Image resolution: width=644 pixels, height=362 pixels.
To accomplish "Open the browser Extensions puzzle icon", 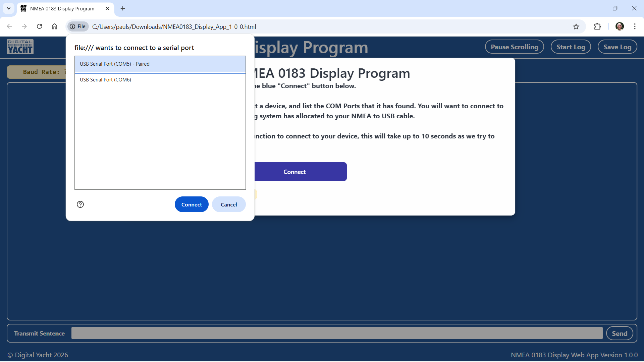I will [597, 26].
